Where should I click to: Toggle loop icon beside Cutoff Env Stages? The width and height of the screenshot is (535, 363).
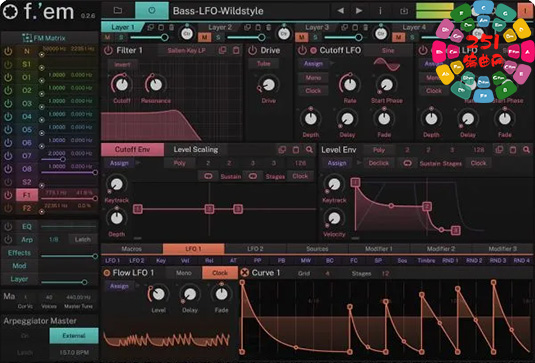[x=253, y=176]
